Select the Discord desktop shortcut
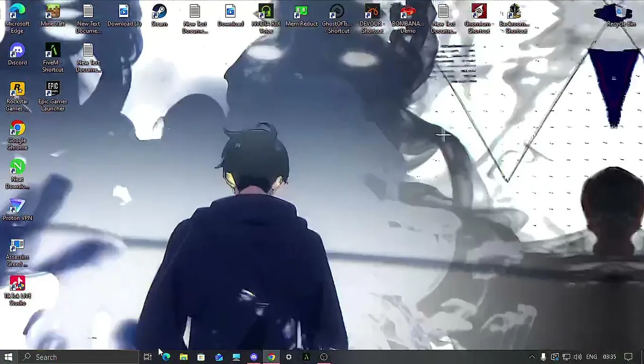The image size is (644, 364). point(17,54)
